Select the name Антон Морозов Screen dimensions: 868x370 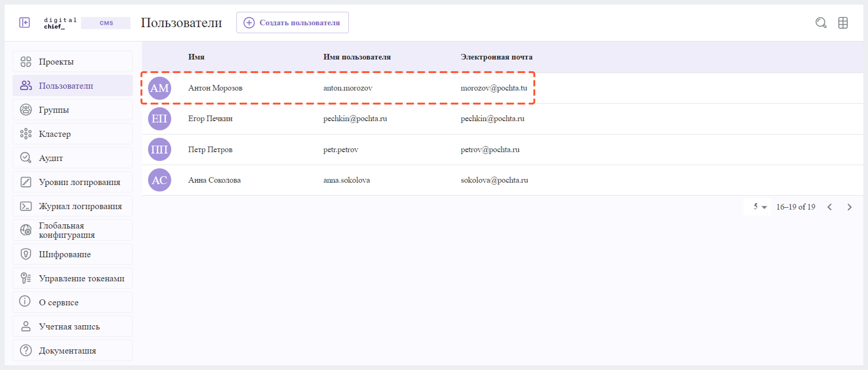[215, 88]
